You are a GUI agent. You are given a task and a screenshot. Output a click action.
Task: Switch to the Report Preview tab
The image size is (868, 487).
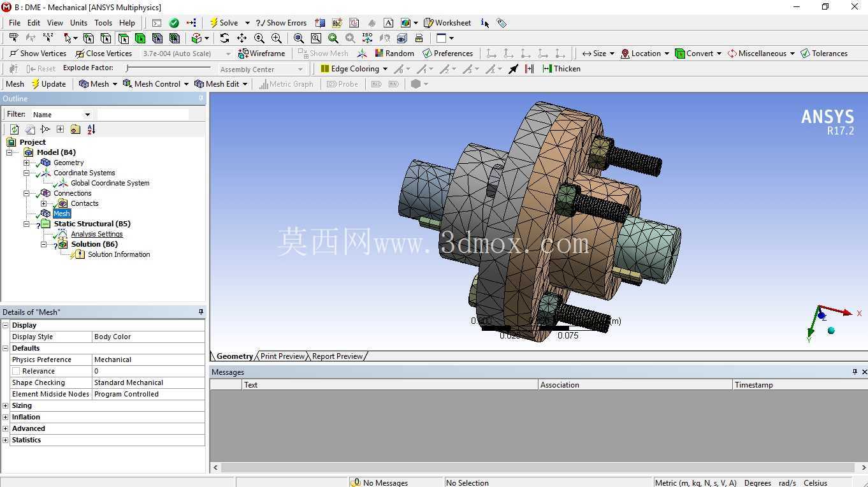point(337,356)
